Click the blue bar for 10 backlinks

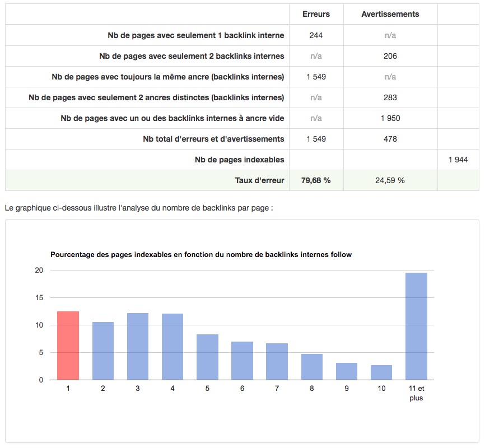pos(381,372)
